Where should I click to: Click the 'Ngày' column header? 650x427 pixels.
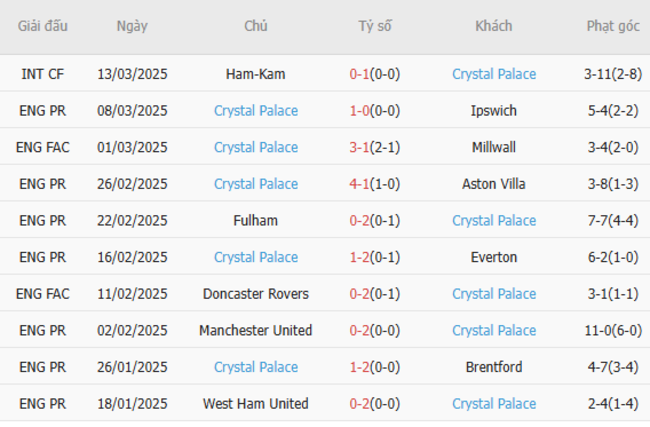(132, 27)
